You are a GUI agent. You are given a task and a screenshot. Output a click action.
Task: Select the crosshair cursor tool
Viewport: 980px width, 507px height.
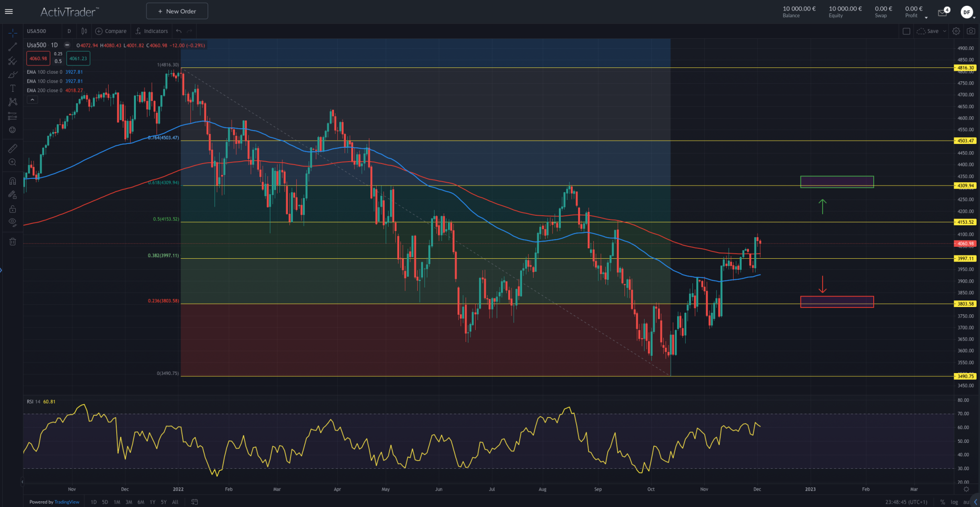[12, 33]
